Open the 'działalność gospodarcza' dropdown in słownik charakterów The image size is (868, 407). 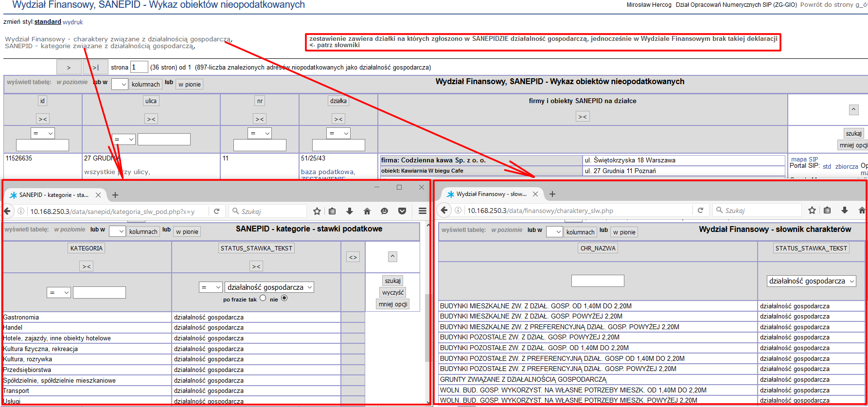(811, 281)
